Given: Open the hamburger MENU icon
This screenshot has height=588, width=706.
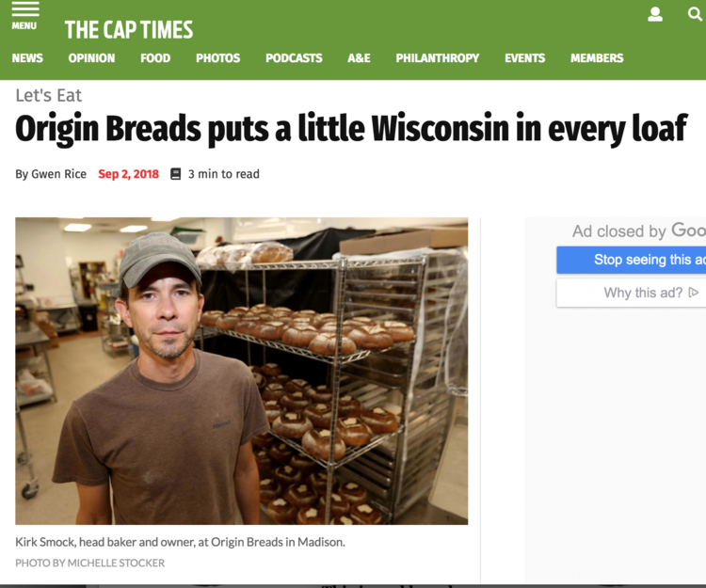Looking at the screenshot, I should (x=24, y=15).
